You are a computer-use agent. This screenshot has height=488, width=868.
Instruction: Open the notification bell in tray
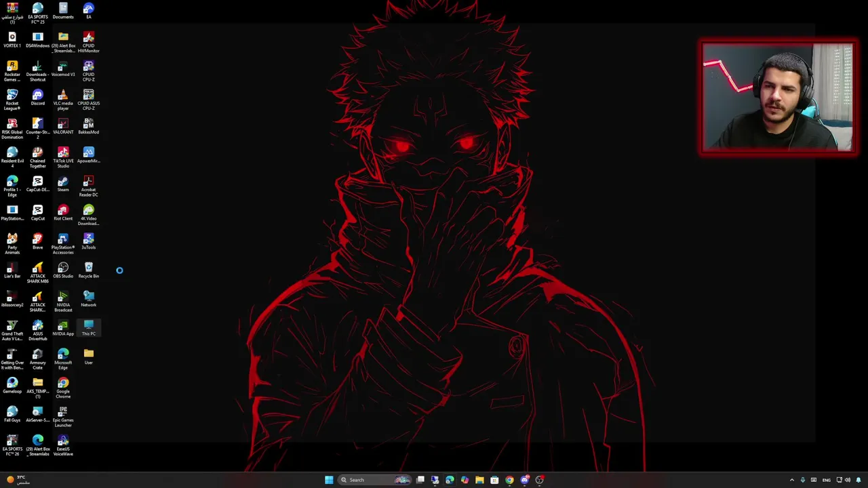[859, 480]
